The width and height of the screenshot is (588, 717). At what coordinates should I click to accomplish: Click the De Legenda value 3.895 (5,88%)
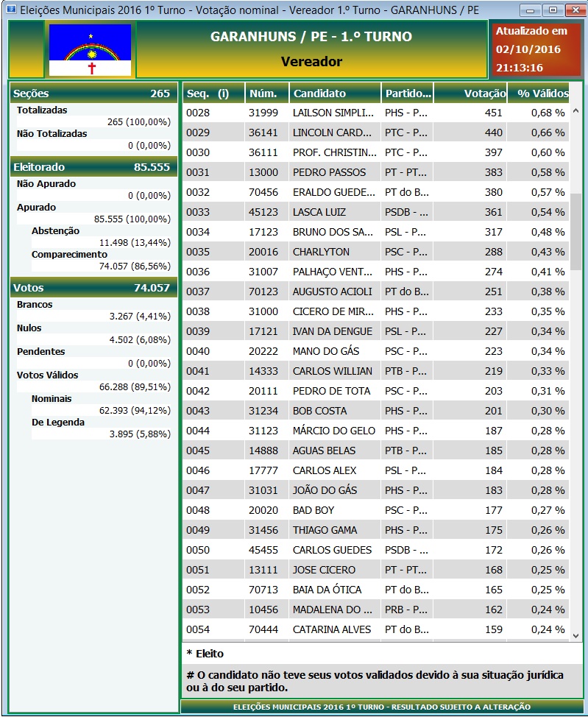pos(140,434)
